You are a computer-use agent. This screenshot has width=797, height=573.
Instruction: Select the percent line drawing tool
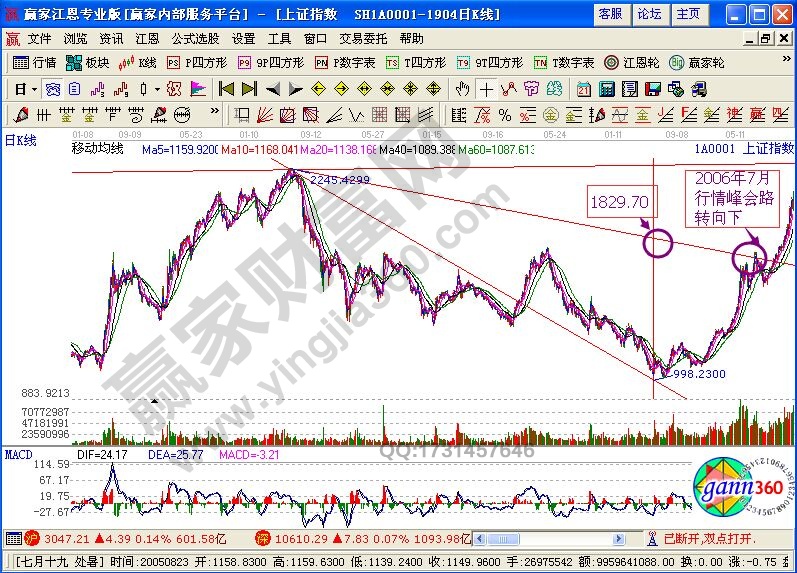click(x=505, y=114)
